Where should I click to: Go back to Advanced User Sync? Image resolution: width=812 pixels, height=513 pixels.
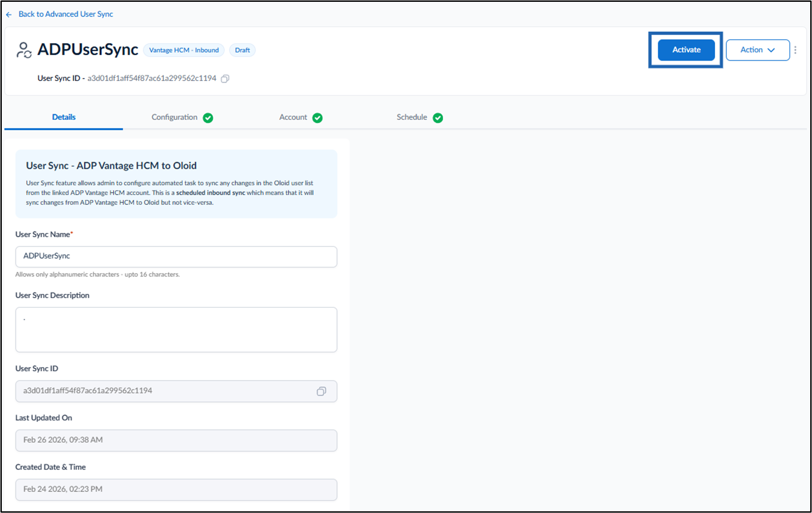pos(66,14)
